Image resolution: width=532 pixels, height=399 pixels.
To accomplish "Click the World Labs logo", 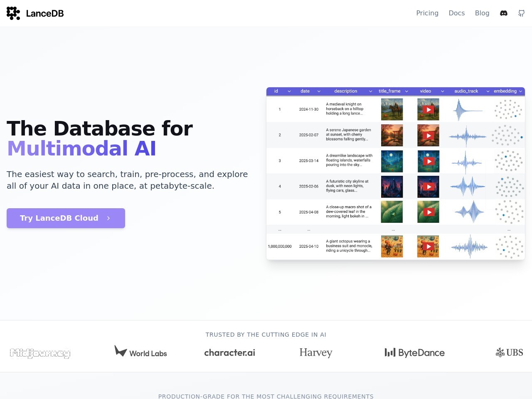I will pyautogui.click(x=141, y=352).
